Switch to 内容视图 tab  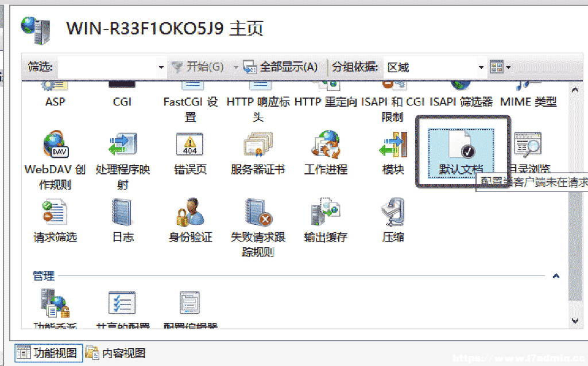pos(115,353)
